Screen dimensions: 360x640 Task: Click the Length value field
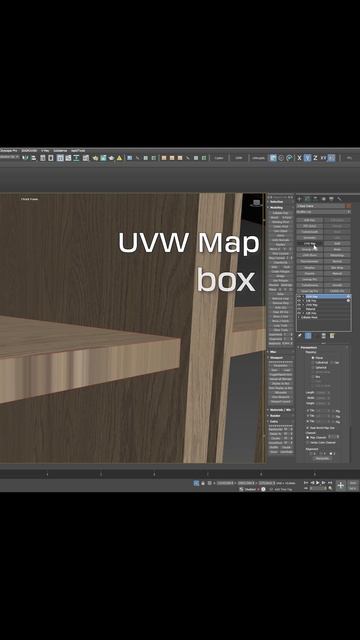tap(322, 393)
